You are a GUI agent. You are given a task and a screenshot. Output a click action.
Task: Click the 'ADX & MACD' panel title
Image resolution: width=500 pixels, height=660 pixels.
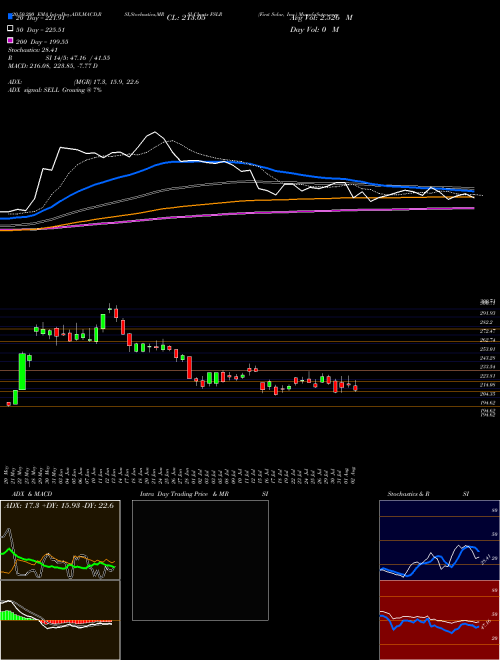tap(32, 494)
